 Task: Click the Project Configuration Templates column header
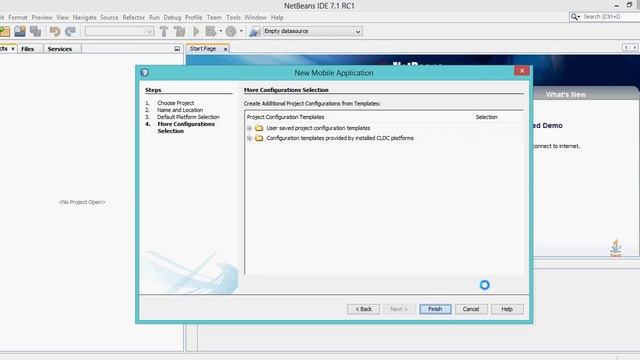click(x=285, y=117)
